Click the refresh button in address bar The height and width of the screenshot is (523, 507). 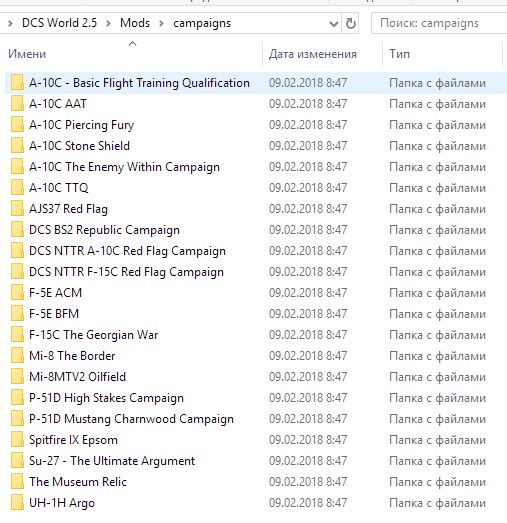pos(350,23)
